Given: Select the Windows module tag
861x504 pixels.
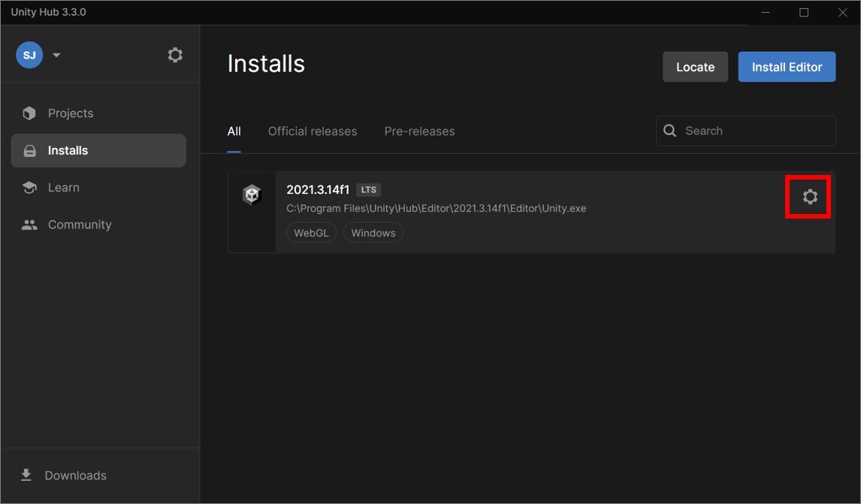Looking at the screenshot, I should coord(373,233).
